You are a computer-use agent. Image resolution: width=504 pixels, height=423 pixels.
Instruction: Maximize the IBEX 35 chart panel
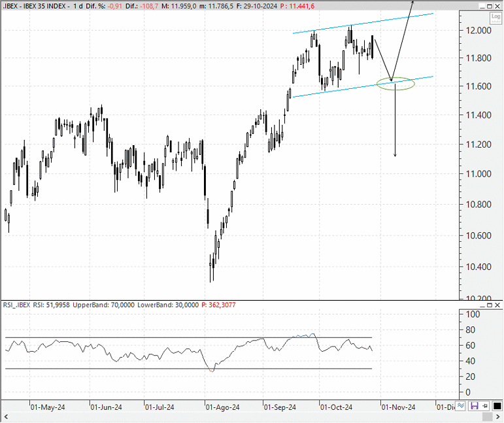(x=490, y=6)
